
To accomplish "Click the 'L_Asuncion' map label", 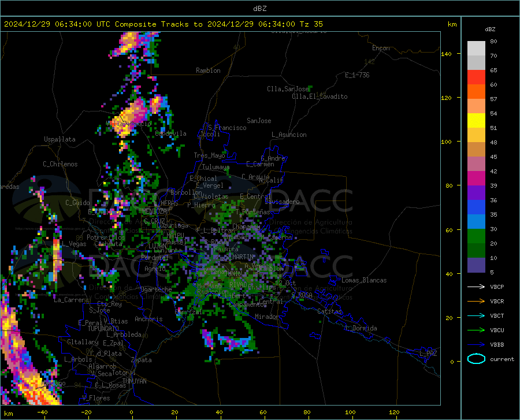I will (x=289, y=135).
